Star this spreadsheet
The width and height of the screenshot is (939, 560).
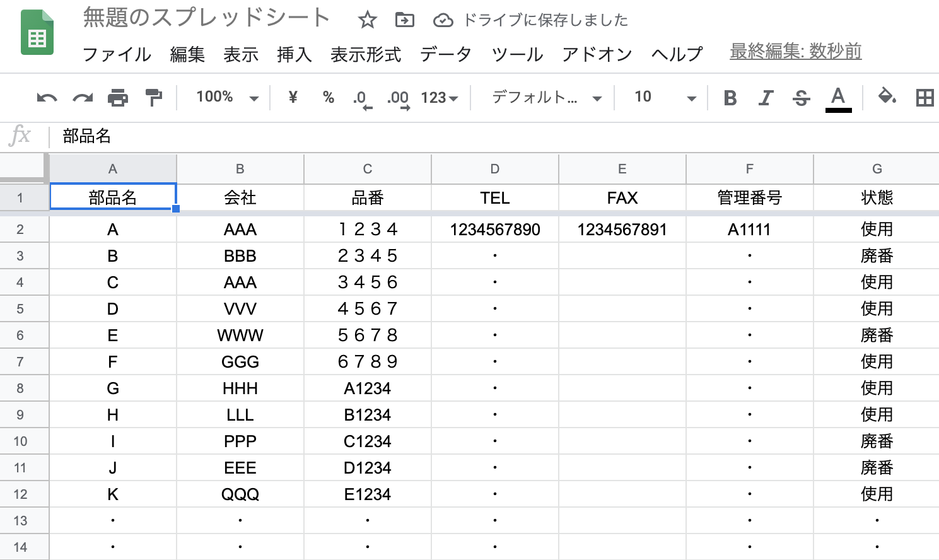[x=367, y=20]
